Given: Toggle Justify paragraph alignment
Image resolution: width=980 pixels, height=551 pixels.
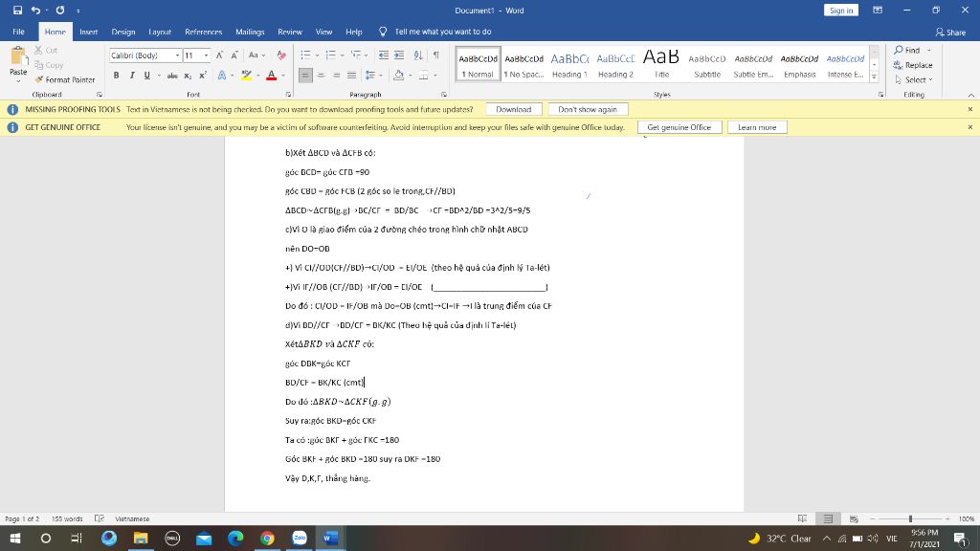Looking at the screenshot, I should pos(352,76).
